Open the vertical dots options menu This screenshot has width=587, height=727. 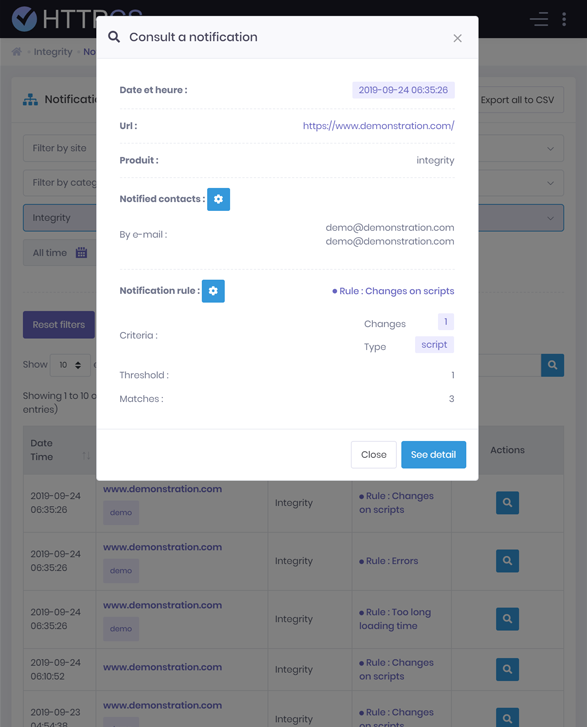[x=564, y=19]
